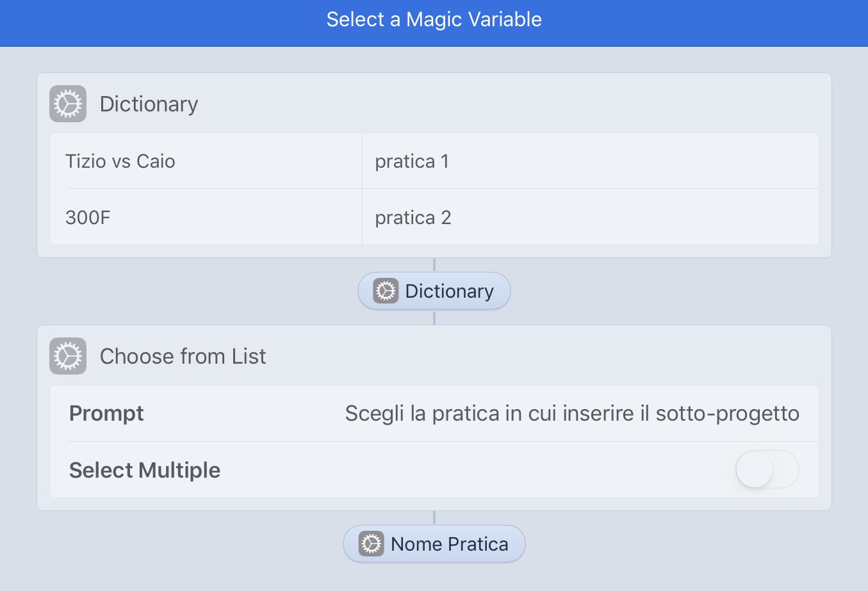Viewport: 868px width, 591px height.
Task: Click the Tizio vs Caio key field
Action: click(x=206, y=161)
